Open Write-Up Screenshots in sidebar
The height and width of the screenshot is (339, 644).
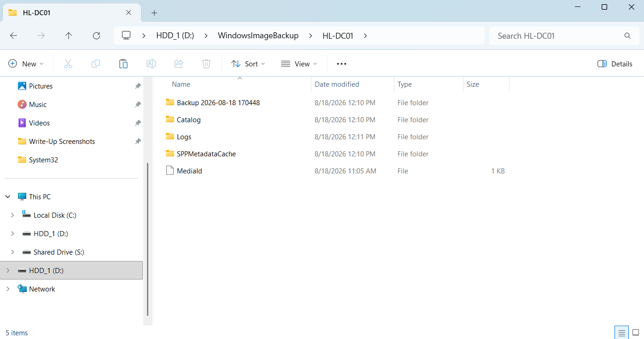point(62,142)
